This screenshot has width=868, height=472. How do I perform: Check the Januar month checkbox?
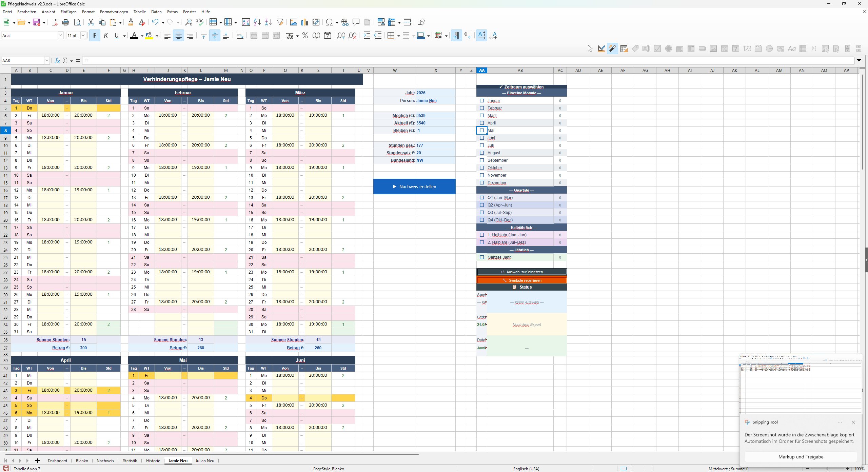coord(481,101)
